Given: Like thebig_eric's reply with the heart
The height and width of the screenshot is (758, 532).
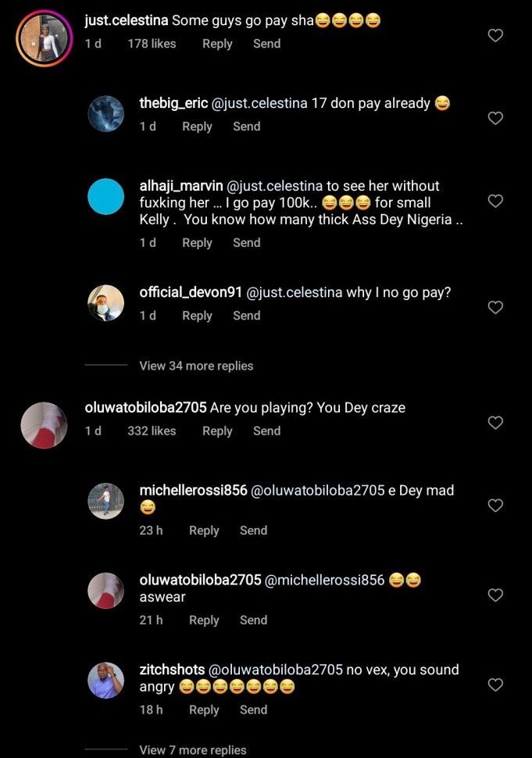Looking at the screenshot, I should [x=495, y=118].
